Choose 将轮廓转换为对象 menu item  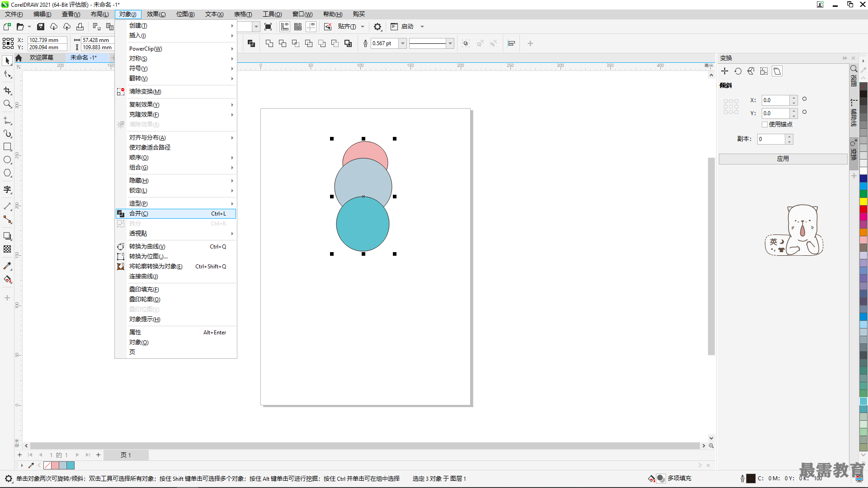tap(176, 267)
